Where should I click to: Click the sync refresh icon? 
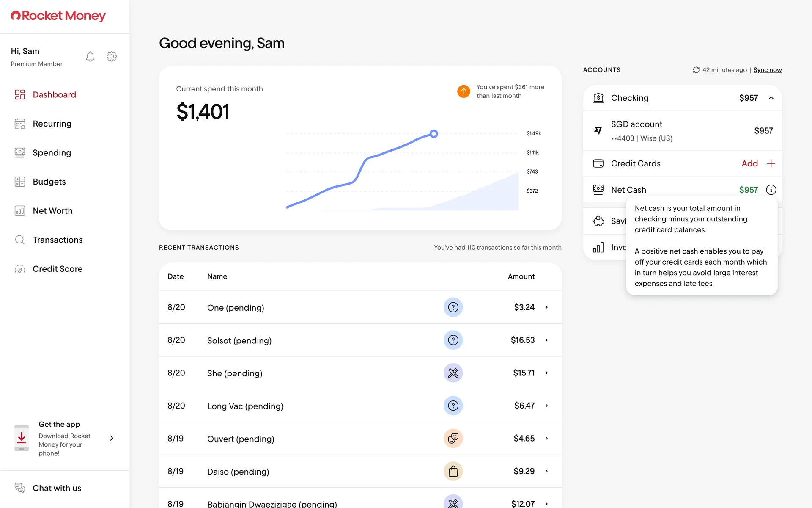point(696,70)
